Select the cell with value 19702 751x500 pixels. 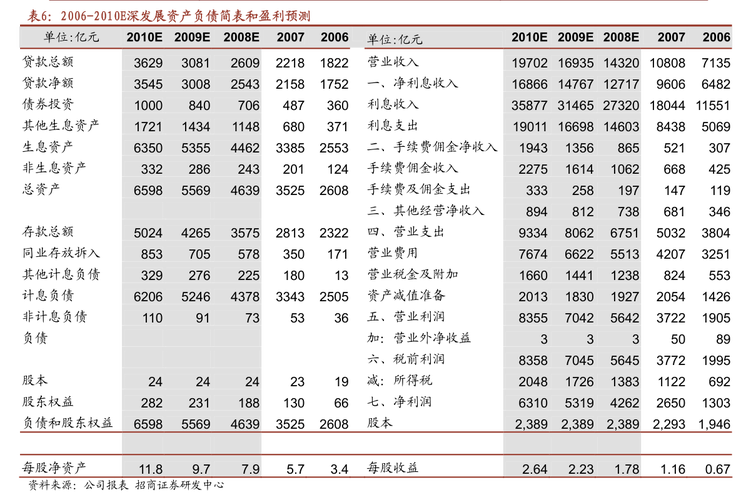pyautogui.click(x=528, y=63)
